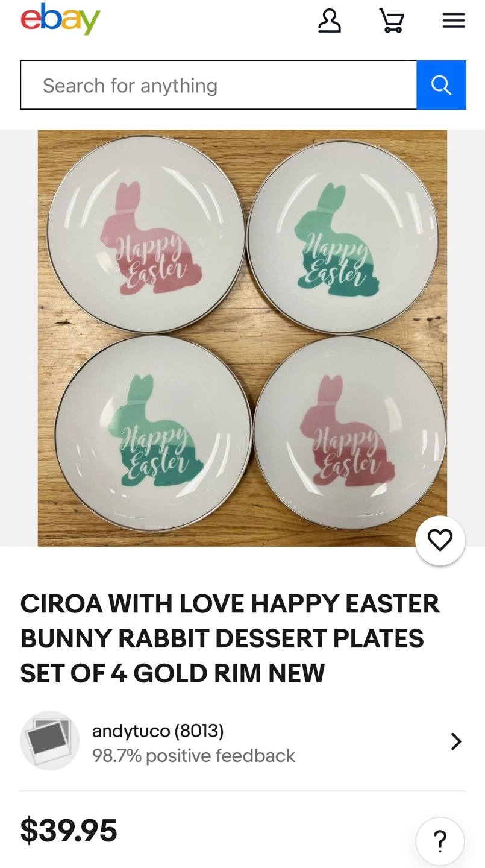Click the blue search magnifier button

(x=441, y=85)
